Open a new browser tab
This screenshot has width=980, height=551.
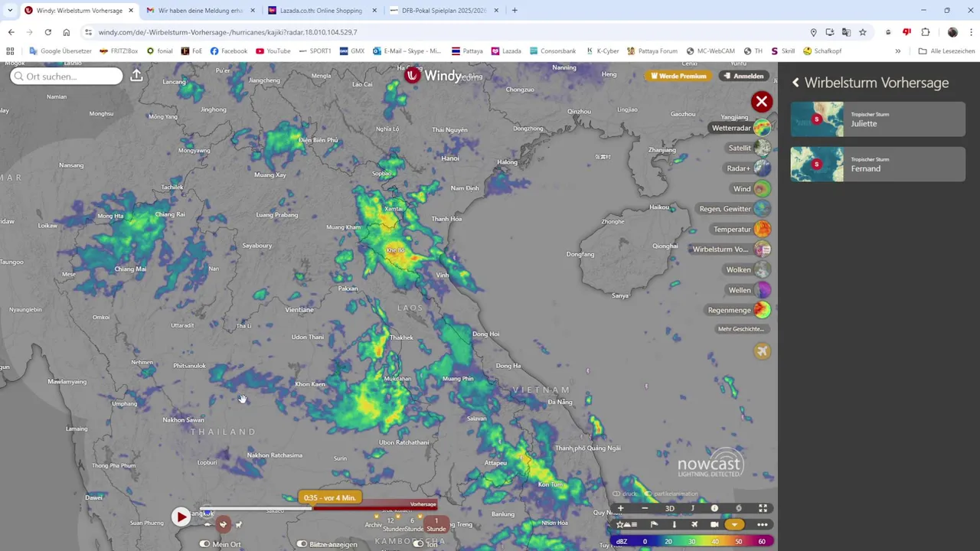click(514, 11)
